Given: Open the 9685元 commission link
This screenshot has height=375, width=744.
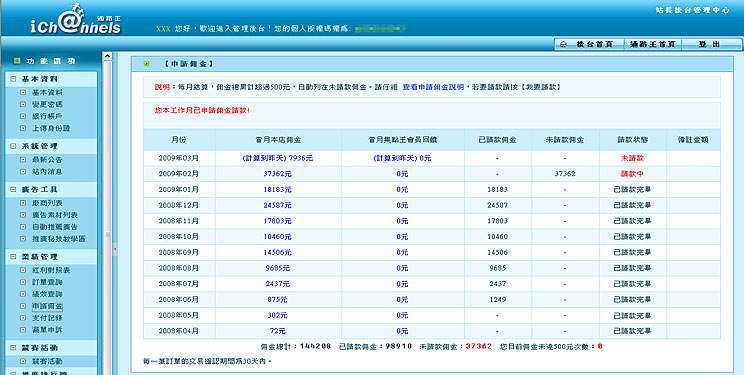Looking at the screenshot, I should pos(278,268).
